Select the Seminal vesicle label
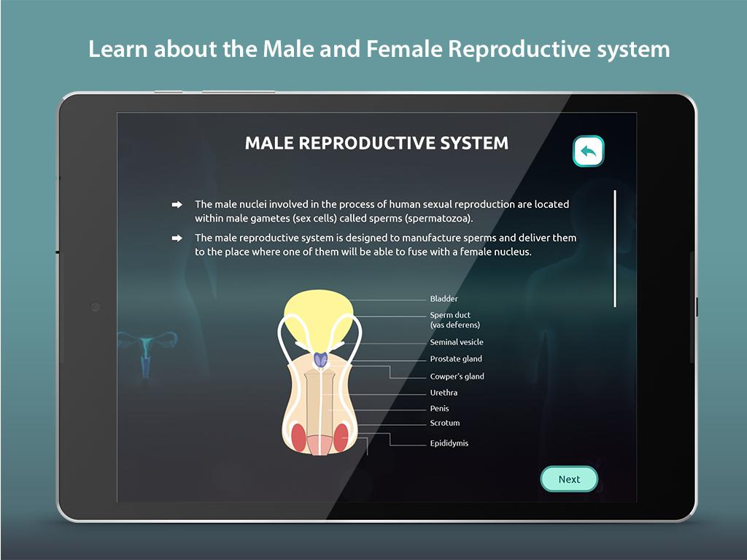Viewport: 747px width, 560px height. 457,342
